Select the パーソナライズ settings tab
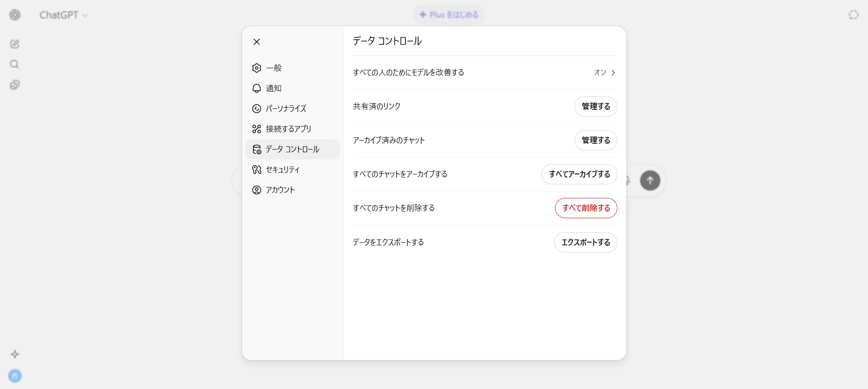 click(285, 109)
